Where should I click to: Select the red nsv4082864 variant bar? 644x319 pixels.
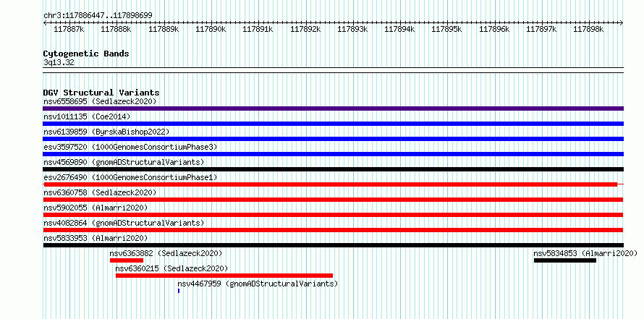click(333, 230)
